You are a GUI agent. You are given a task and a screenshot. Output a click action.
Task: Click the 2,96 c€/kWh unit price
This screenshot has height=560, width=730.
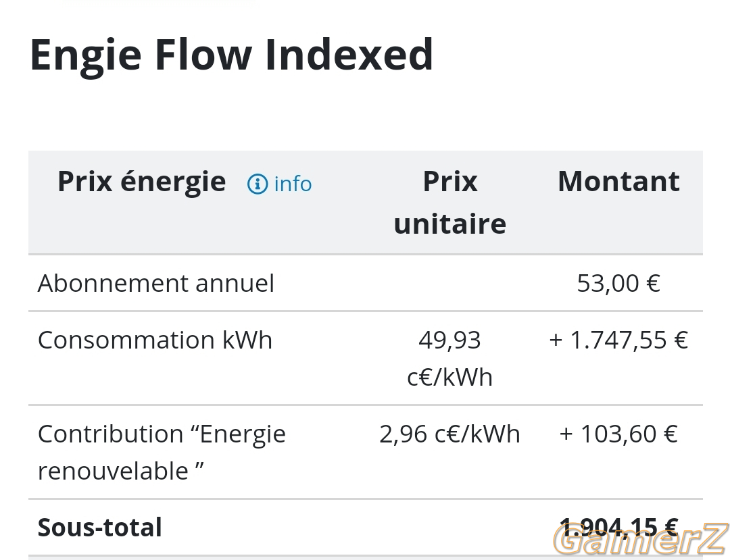pos(449,434)
